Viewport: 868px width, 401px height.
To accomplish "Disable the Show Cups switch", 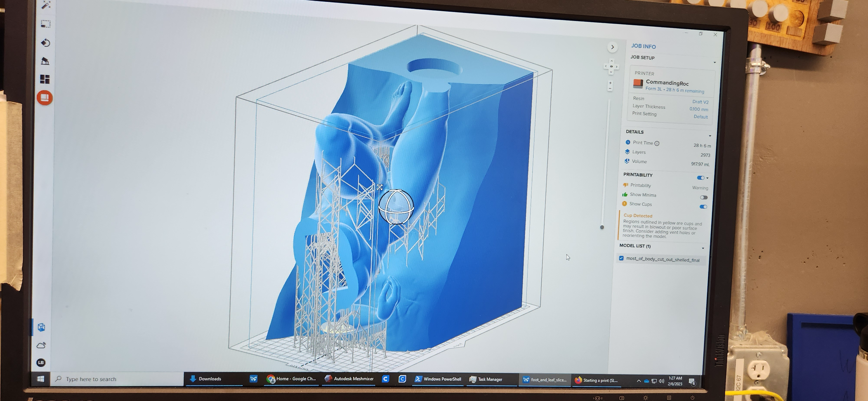I will (x=703, y=207).
